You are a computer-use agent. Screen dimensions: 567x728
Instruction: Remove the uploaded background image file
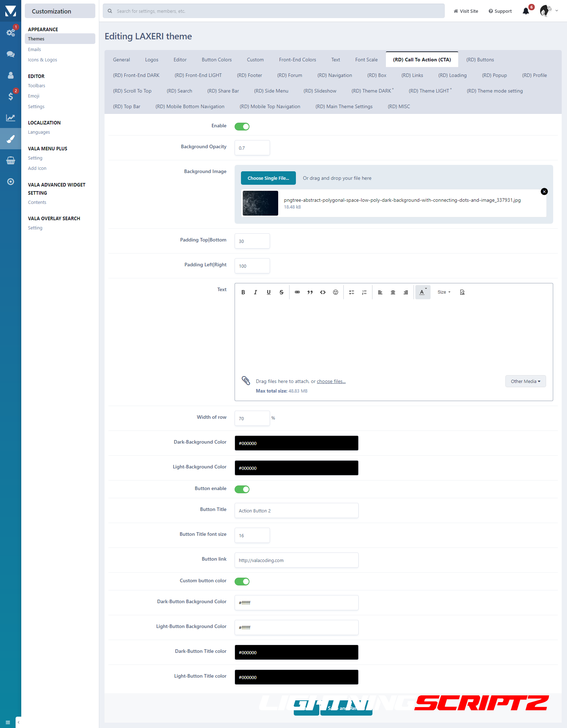544,191
